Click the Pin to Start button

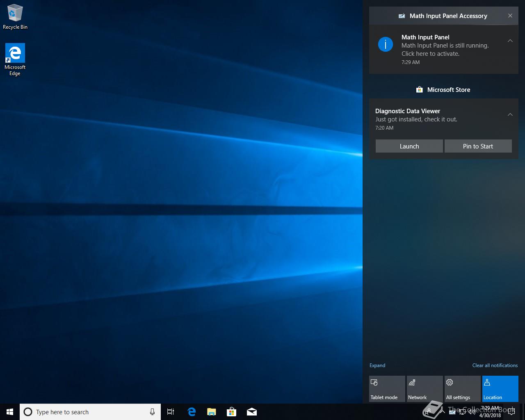[478, 146]
